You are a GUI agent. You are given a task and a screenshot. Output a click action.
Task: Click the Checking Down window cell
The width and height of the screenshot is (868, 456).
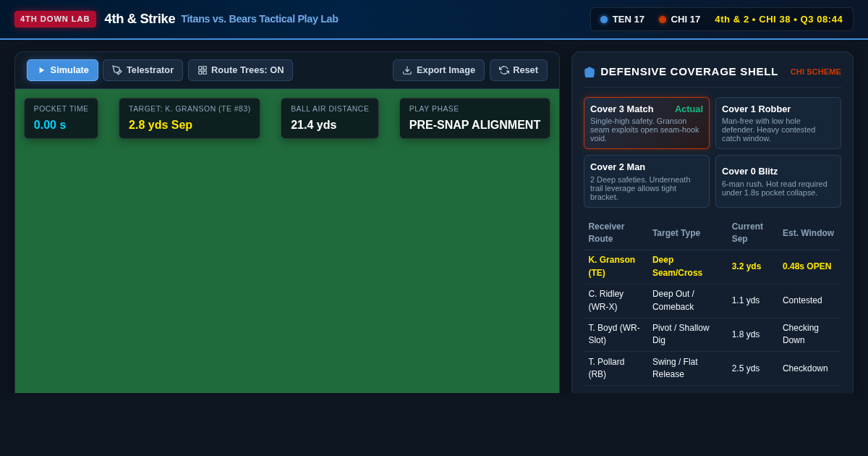[x=801, y=334]
